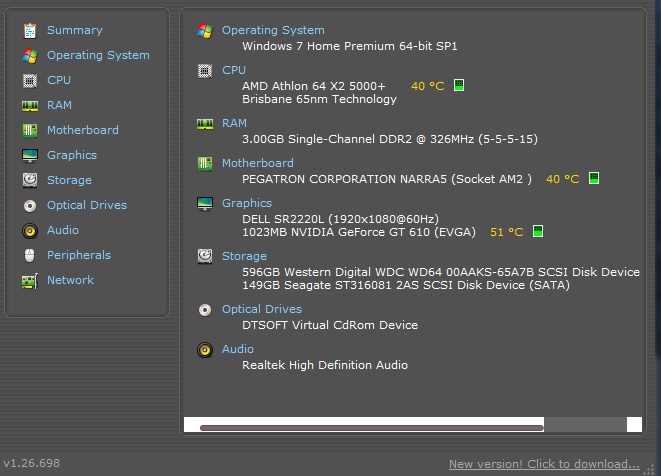Click the CPU temperature green indicator
The image size is (661, 476).
459,86
